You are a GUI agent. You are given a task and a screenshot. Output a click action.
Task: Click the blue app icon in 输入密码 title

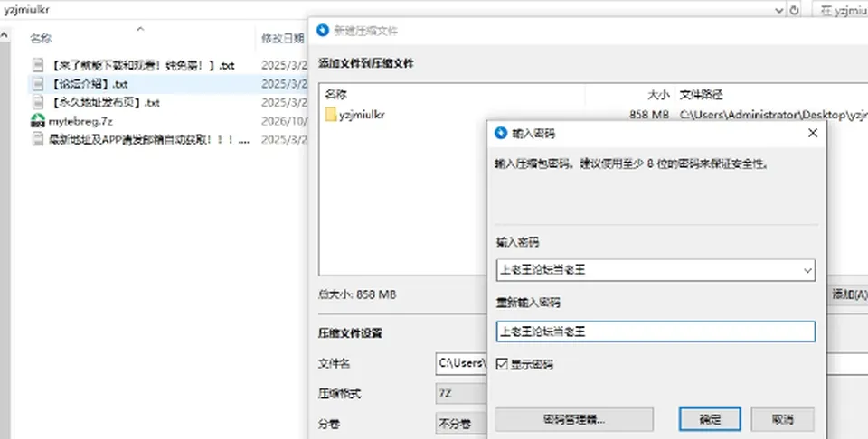(x=501, y=134)
